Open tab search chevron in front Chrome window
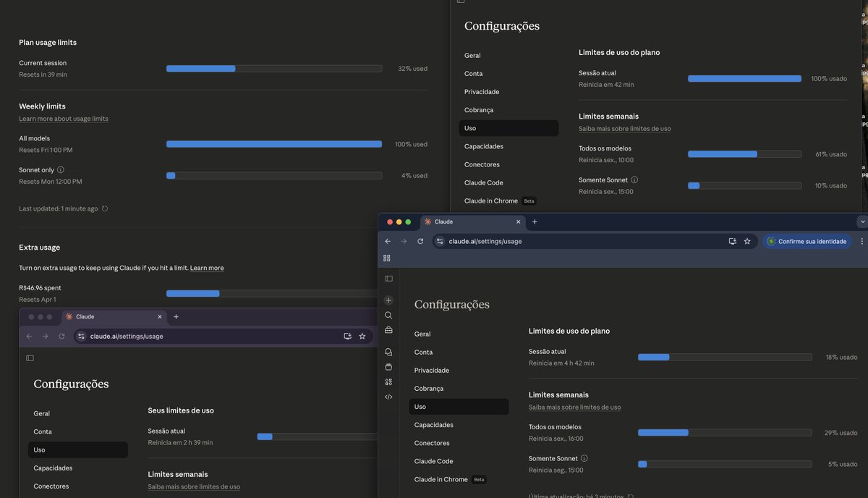Screen dimensions: 868x498 click(x=862, y=221)
